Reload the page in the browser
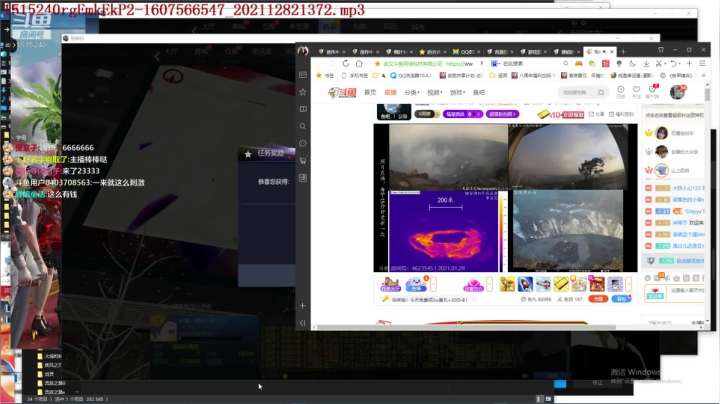The image size is (720, 404). point(346,63)
